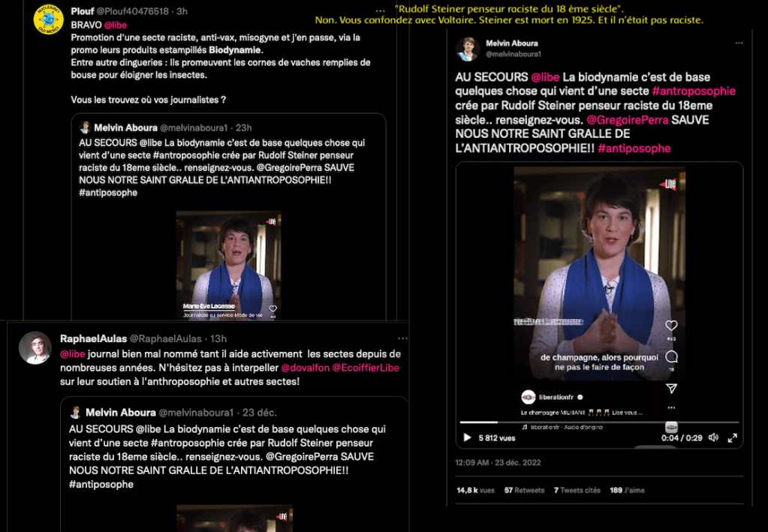Open @dovalfon mention link
This screenshot has height=532, width=768.
[305, 368]
